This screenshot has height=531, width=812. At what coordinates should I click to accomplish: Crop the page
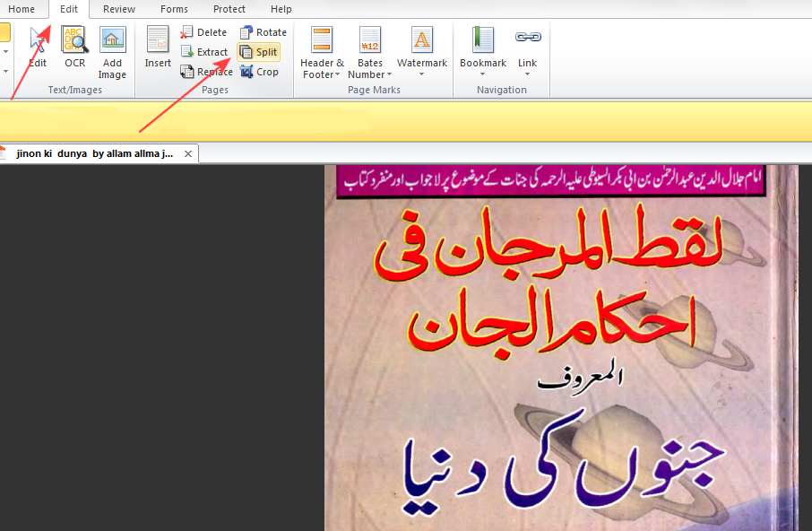coord(259,72)
